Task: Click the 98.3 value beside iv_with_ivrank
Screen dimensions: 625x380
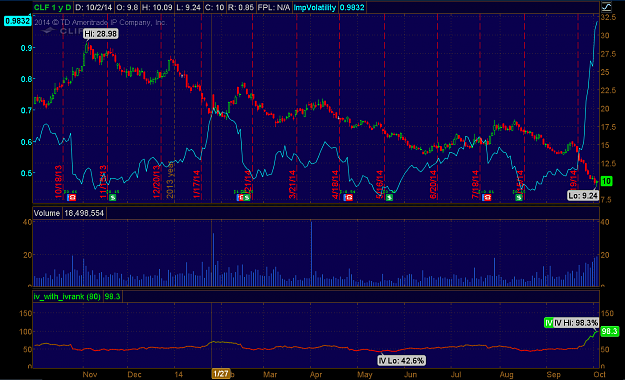Action: tap(112, 296)
